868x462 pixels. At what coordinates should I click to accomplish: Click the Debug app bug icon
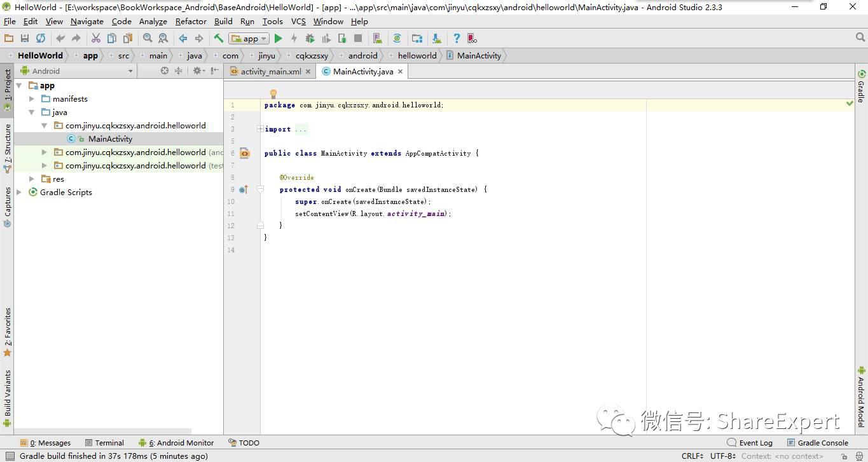pyautogui.click(x=310, y=39)
